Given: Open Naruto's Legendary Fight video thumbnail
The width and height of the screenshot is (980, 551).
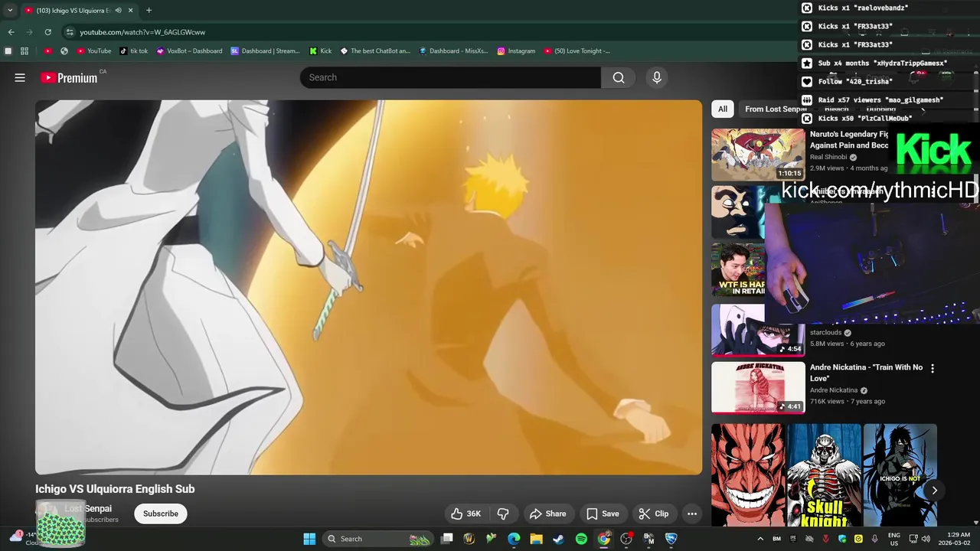Looking at the screenshot, I should click(x=758, y=154).
